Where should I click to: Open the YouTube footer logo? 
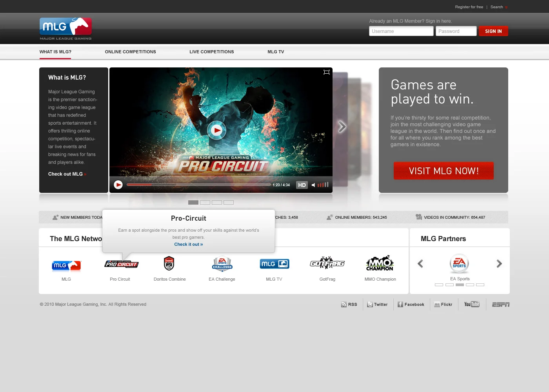(472, 304)
